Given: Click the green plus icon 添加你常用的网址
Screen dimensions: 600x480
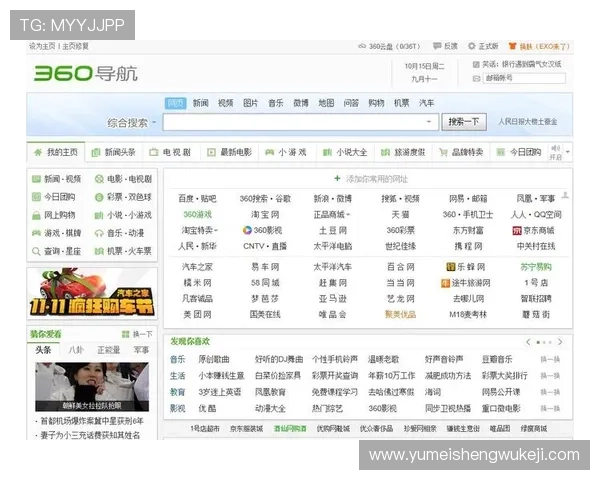Looking at the screenshot, I should [x=338, y=178].
